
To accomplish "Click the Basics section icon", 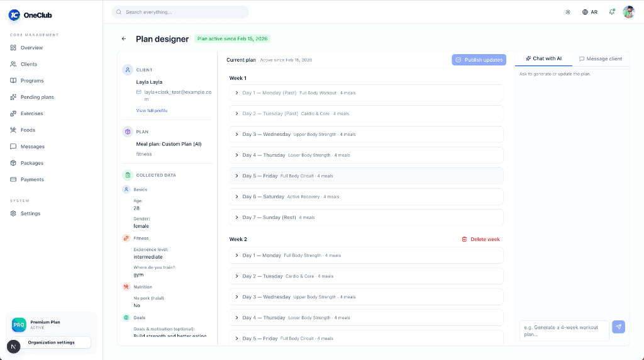I will click(x=126, y=189).
